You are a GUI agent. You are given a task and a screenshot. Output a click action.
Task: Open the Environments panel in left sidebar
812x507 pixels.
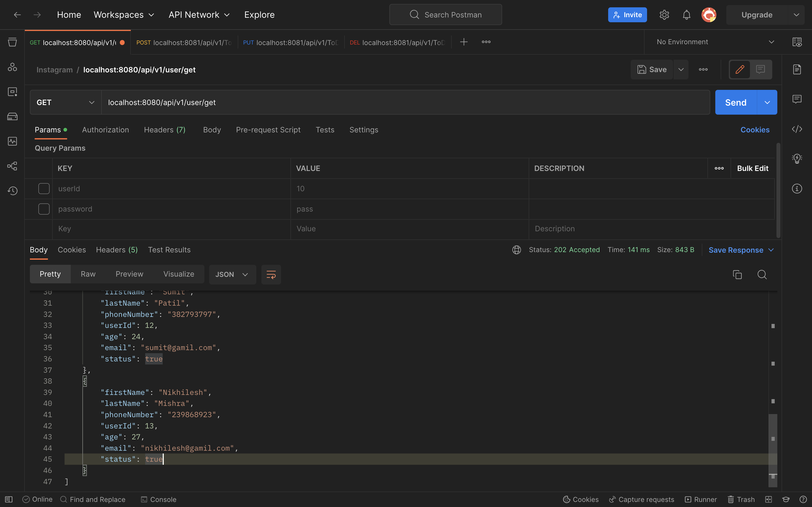click(x=12, y=92)
